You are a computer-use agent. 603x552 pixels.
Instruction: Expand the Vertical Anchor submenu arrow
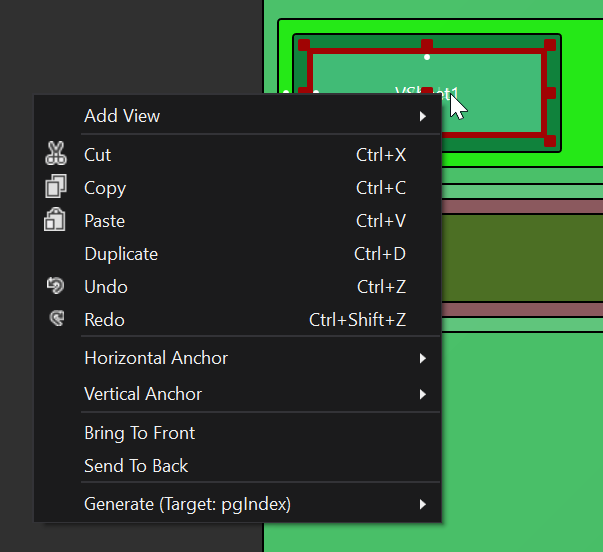click(x=423, y=394)
